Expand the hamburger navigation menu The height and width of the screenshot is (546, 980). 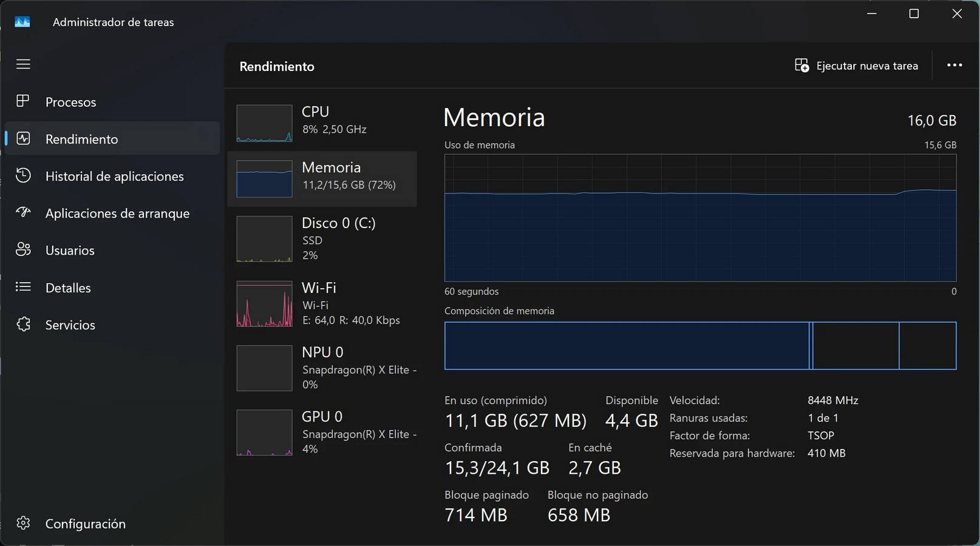(23, 63)
